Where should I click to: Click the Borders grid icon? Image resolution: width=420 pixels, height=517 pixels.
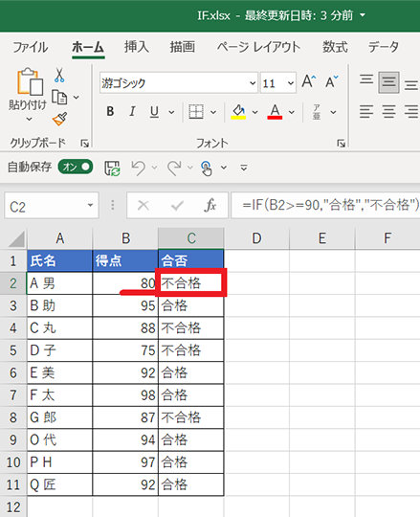click(196, 112)
